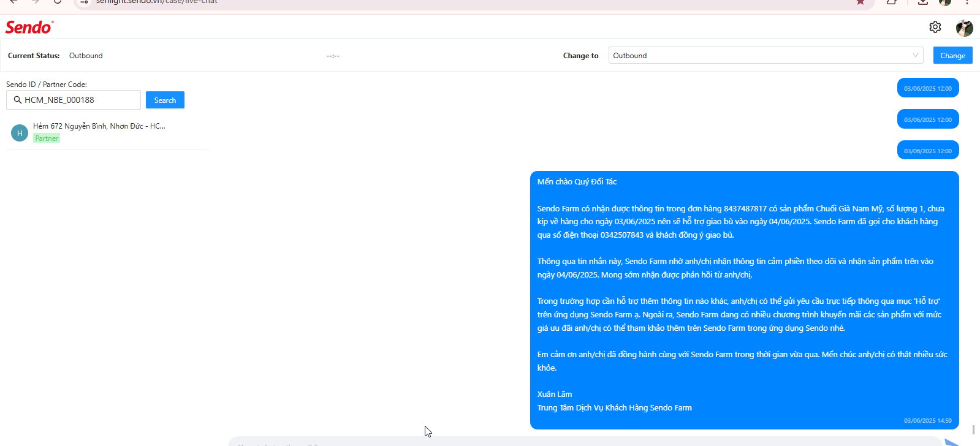This screenshot has width=980, height=446.
Task: Click the 'Sendo ID / Partner Code:' label
Action: (47, 85)
